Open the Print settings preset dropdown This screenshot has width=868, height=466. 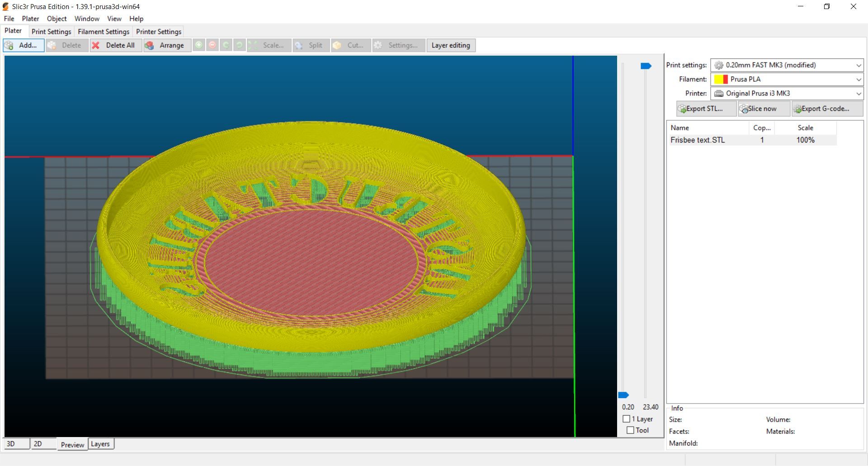point(787,65)
